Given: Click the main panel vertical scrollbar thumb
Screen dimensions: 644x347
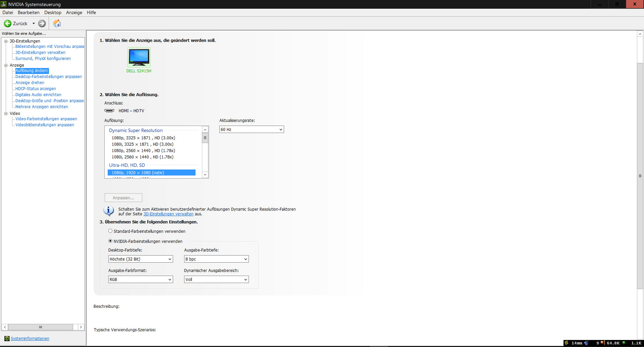Looking at the screenshot, I should [640, 176].
